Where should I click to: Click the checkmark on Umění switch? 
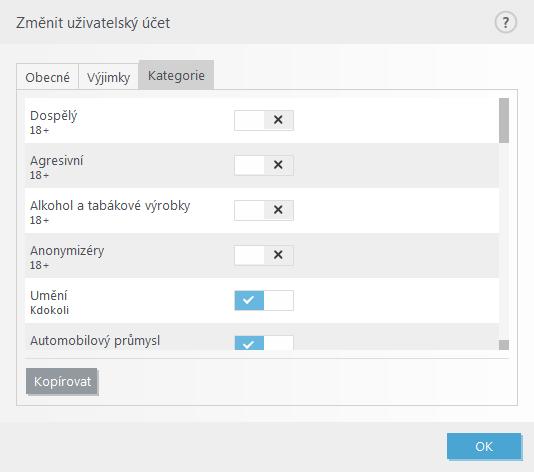click(248, 300)
